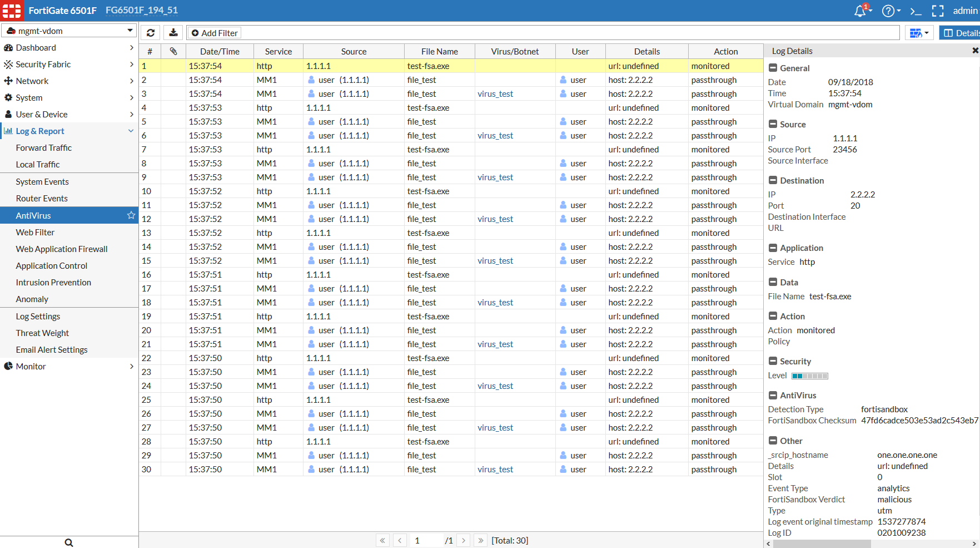Select log row 4 test-fsa.exe
Image resolution: width=980 pixels, height=548 pixels.
point(451,108)
